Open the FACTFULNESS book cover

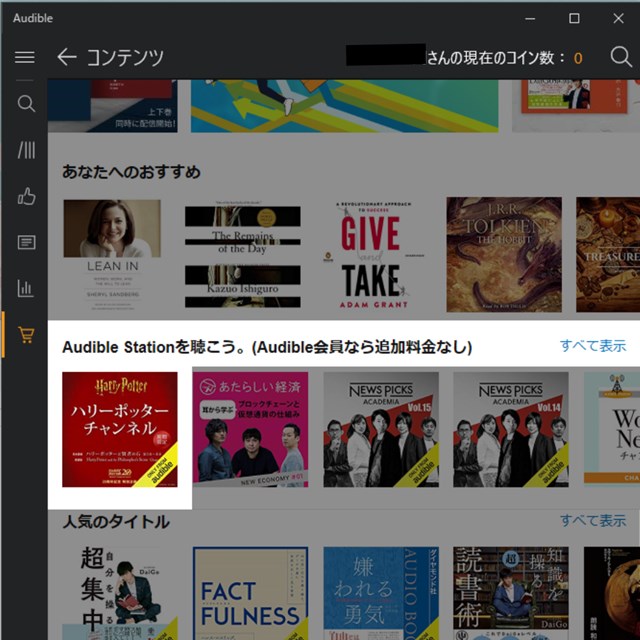coord(250,593)
